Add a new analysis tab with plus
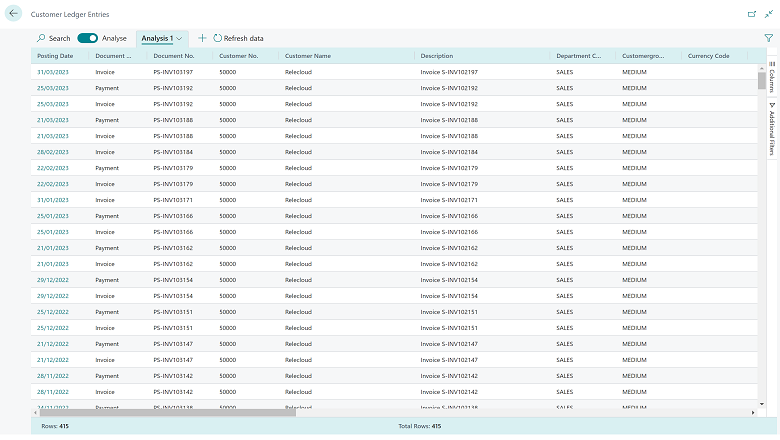This screenshot has height=440, width=780. 202,38
